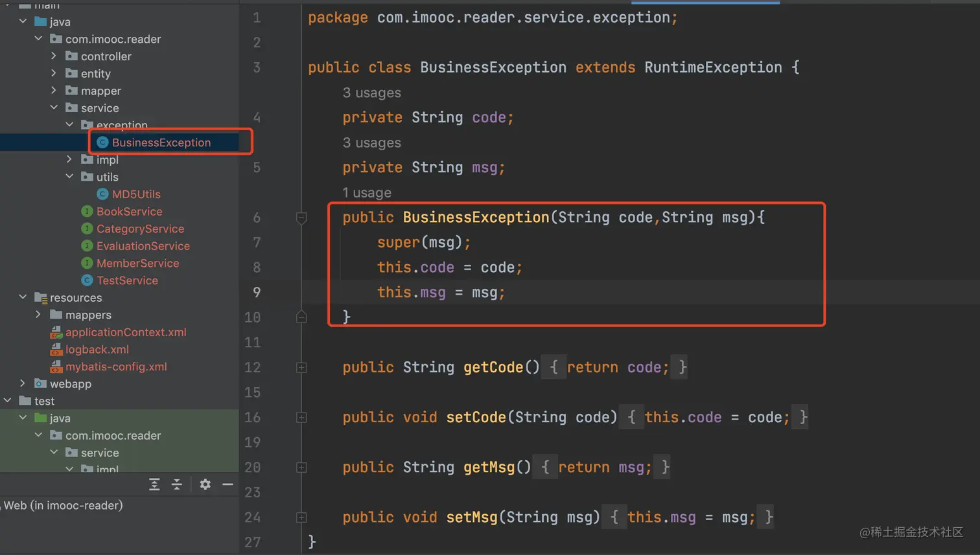Expand folded getCode method at line 12
The image size is (980, 555).
pos(301,367)
